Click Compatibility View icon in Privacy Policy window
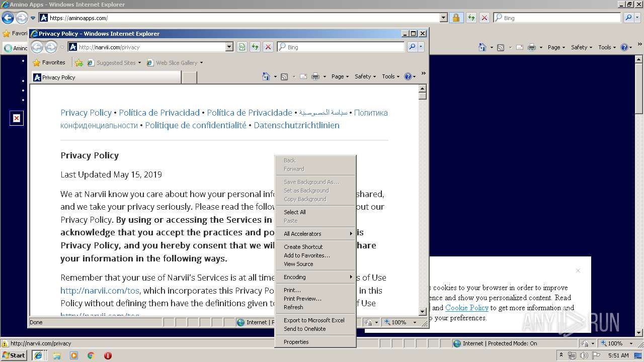The width and height of the screenshot is (644, 362). [x=242, y=47]
